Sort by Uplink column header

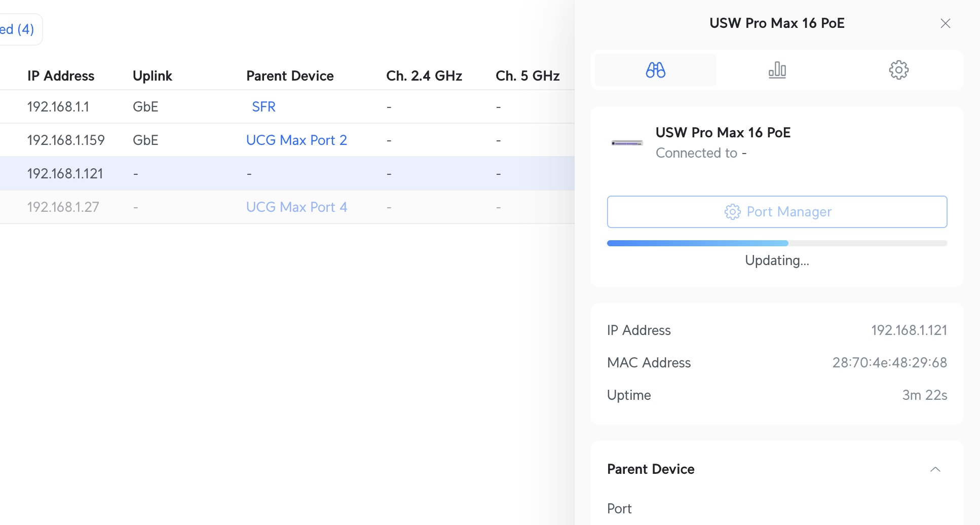153,76
